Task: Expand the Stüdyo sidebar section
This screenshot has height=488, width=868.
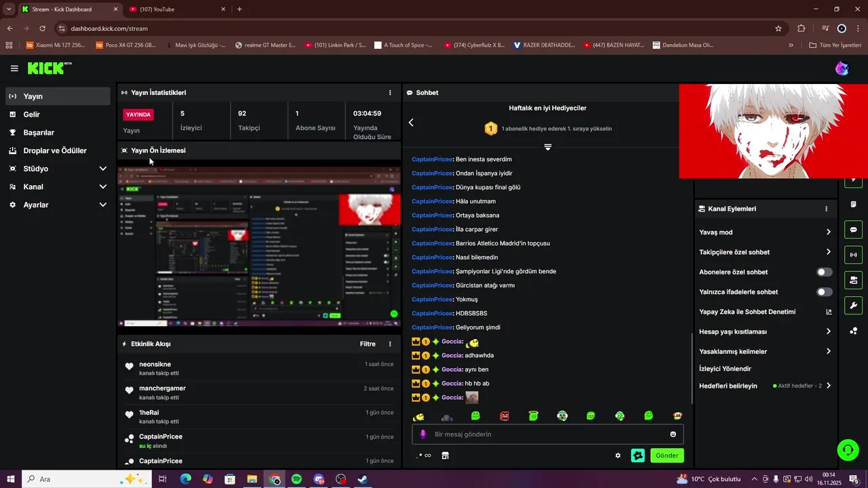Action: [x=58, y=169]
